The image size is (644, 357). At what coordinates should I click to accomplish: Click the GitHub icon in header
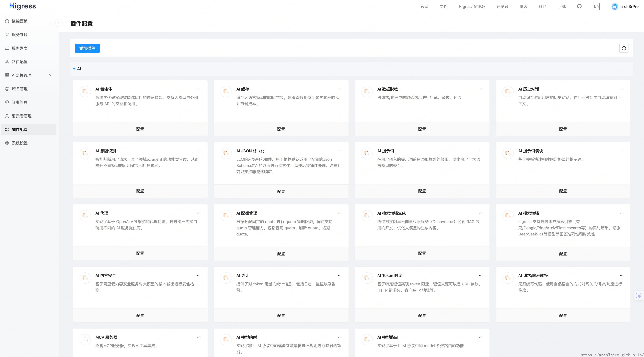pyautogui.click(x=579, y=6)
